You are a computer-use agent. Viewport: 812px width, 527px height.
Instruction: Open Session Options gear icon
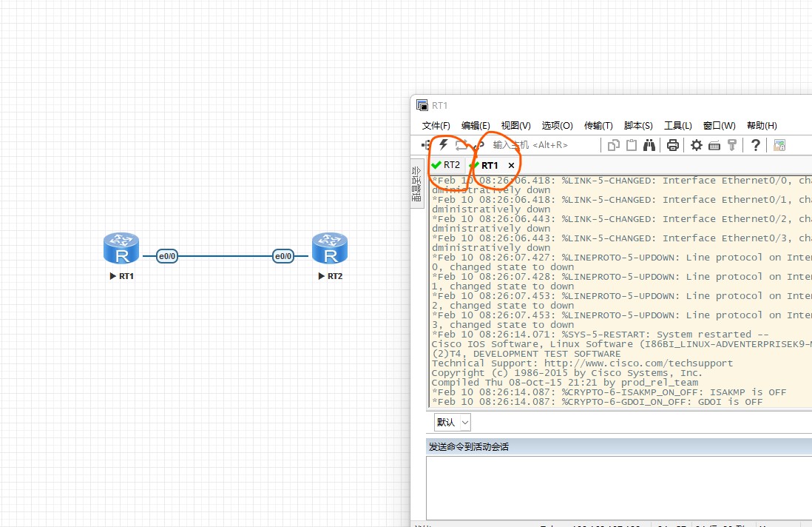[697, 145]
